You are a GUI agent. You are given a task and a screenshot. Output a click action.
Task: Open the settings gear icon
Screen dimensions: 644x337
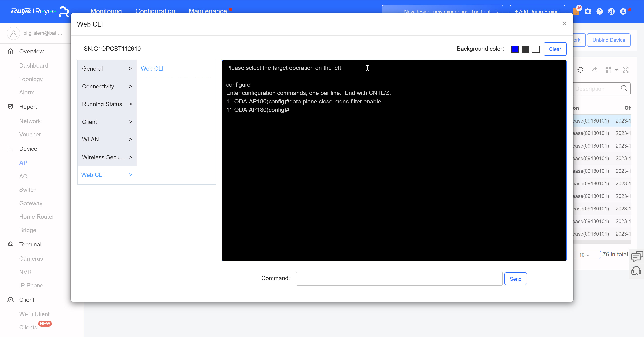click(588, 12)
